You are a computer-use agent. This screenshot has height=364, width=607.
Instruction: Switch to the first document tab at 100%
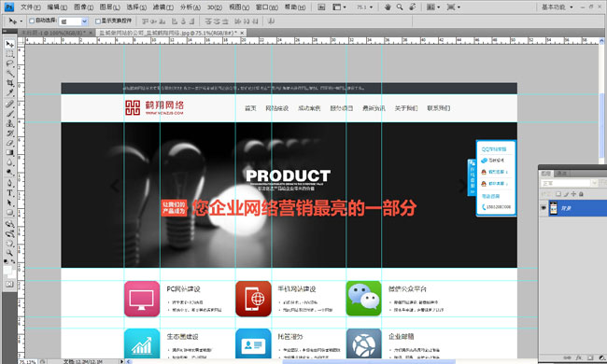pyautogui.click(x=55, y=33)
